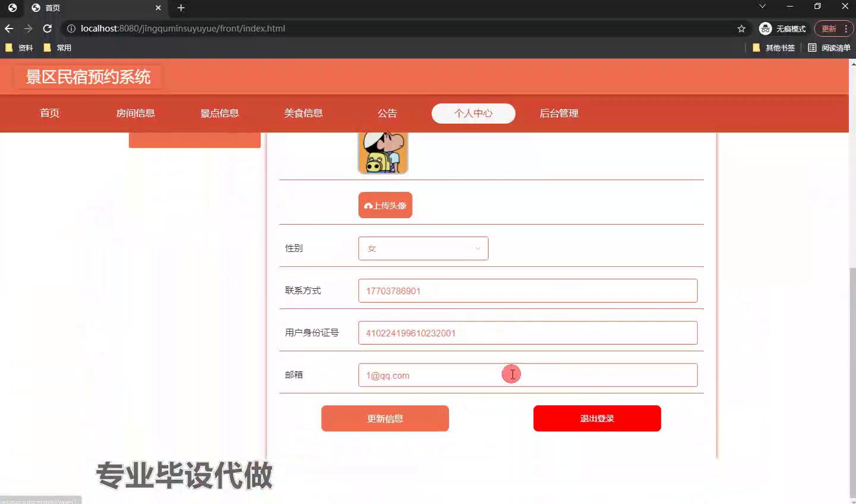856x504 pixels.
Task: Reload the page with refresh icon
Action: click(x=48, y=29)
